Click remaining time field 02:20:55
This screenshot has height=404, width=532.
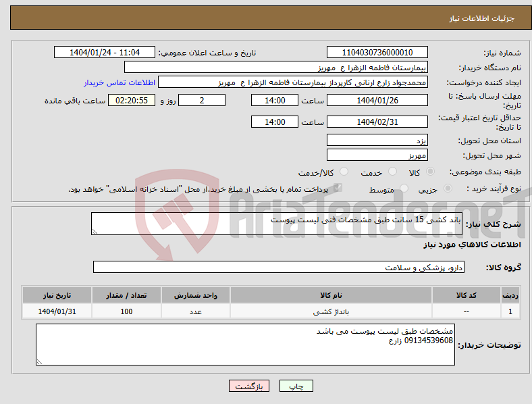132,101
